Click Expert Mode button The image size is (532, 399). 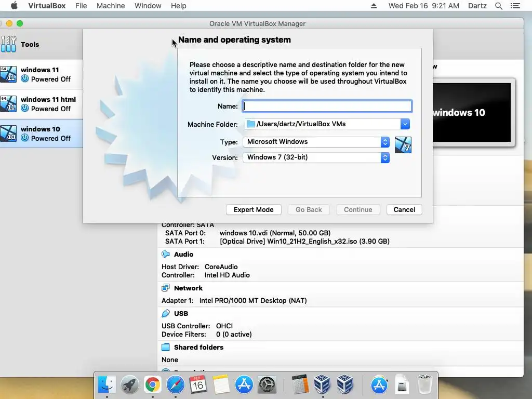point(254,210)
